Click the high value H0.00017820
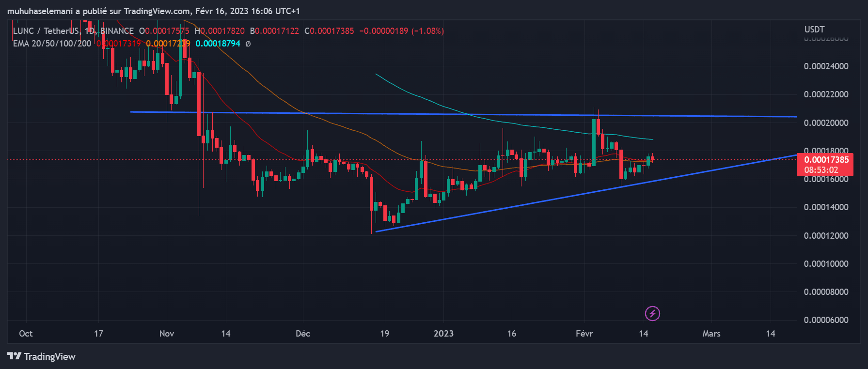 [220, 31]
